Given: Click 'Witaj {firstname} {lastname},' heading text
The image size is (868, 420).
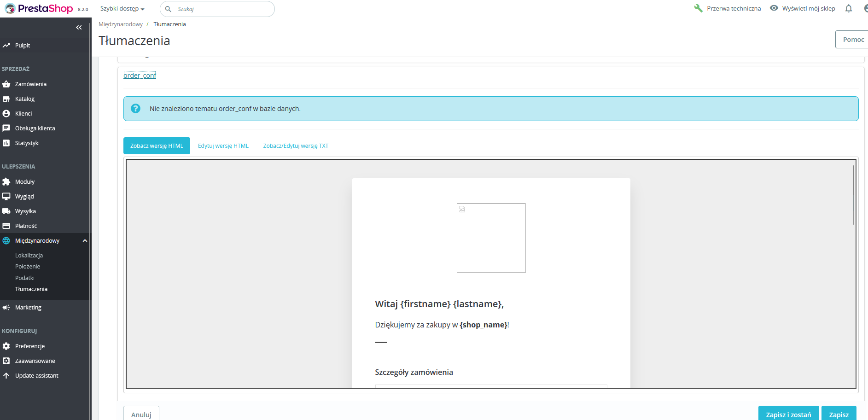Looking at the screenshot, I should (x=439, y=304).
